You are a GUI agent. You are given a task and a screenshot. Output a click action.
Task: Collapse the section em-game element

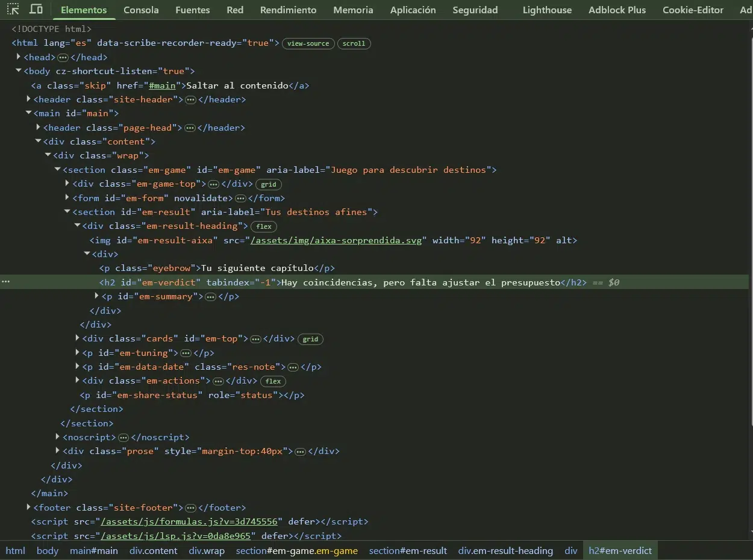pos(57,169)
